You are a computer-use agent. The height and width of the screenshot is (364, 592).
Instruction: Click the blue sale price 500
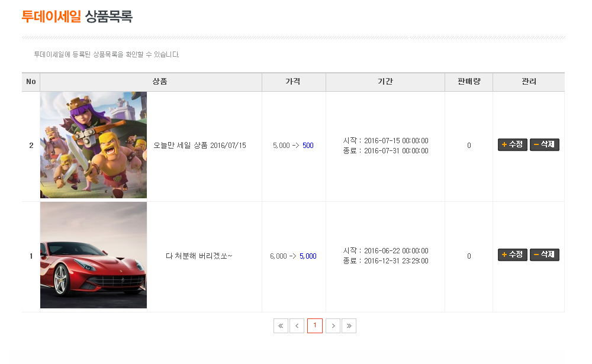click(308, 146)
